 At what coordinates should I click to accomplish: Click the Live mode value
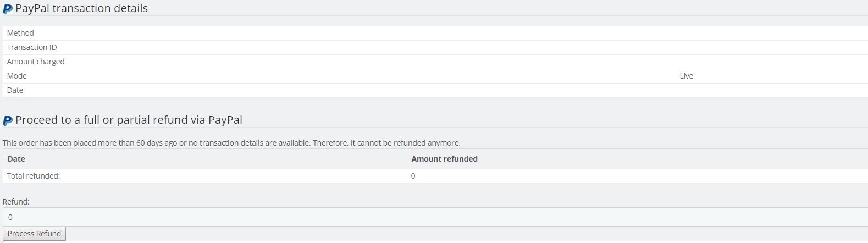pos(686,76)
